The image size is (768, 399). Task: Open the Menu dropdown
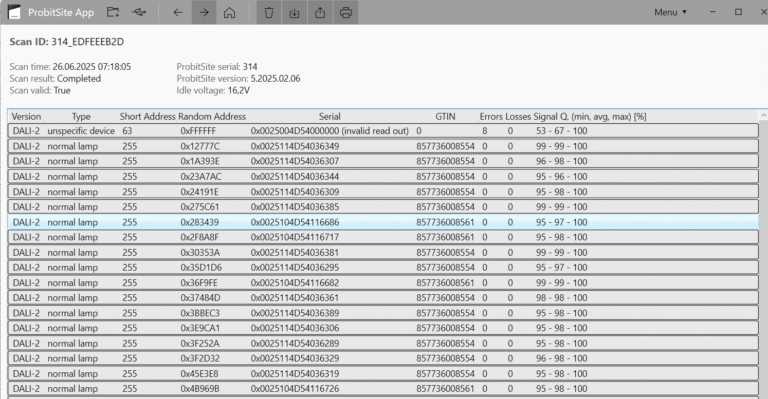click(x=670, y=12)
